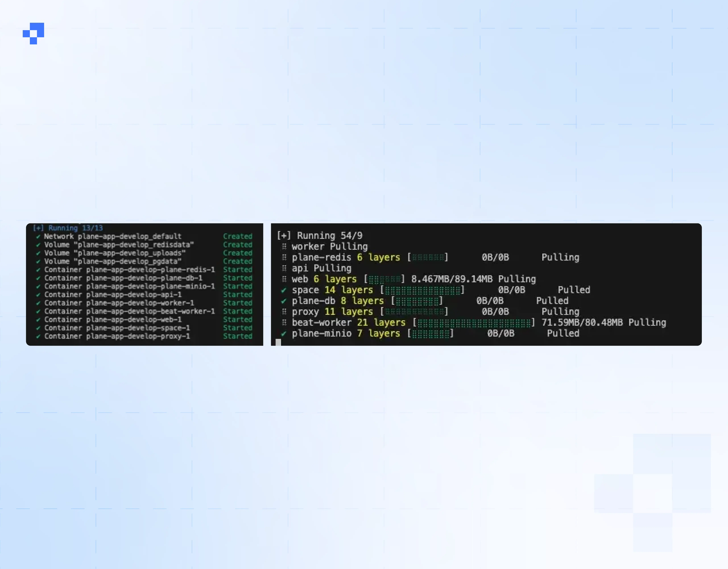The image size is (728, 569).
Task: Click checkmark next to space 14 layers
Action: [x=284, y=290]
